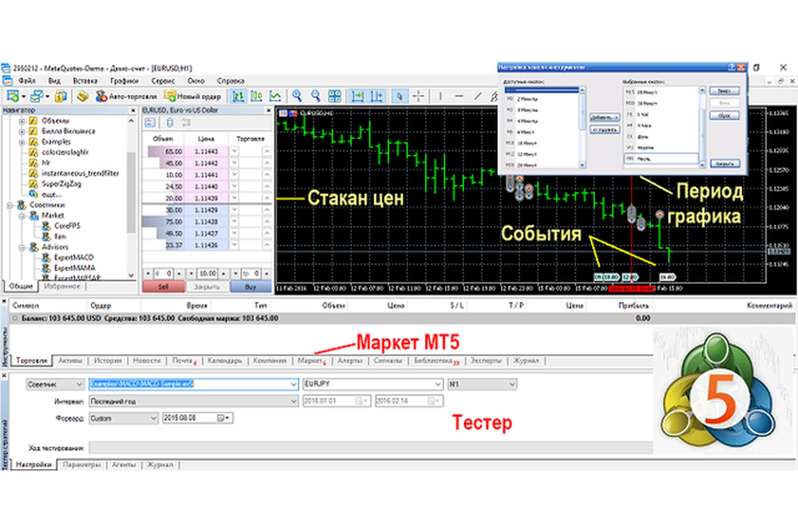Zoom out of the chart

point(316,96)
